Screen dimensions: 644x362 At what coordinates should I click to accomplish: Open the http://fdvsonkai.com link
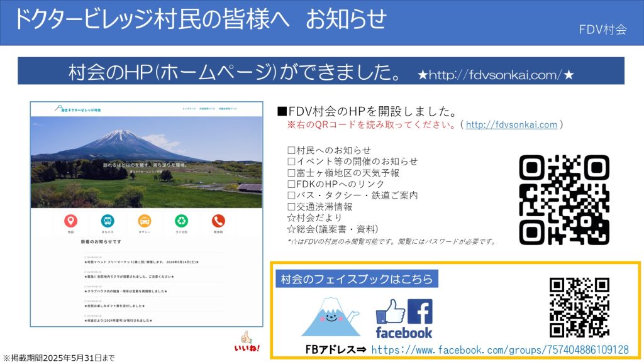click(x=511, y=124)
